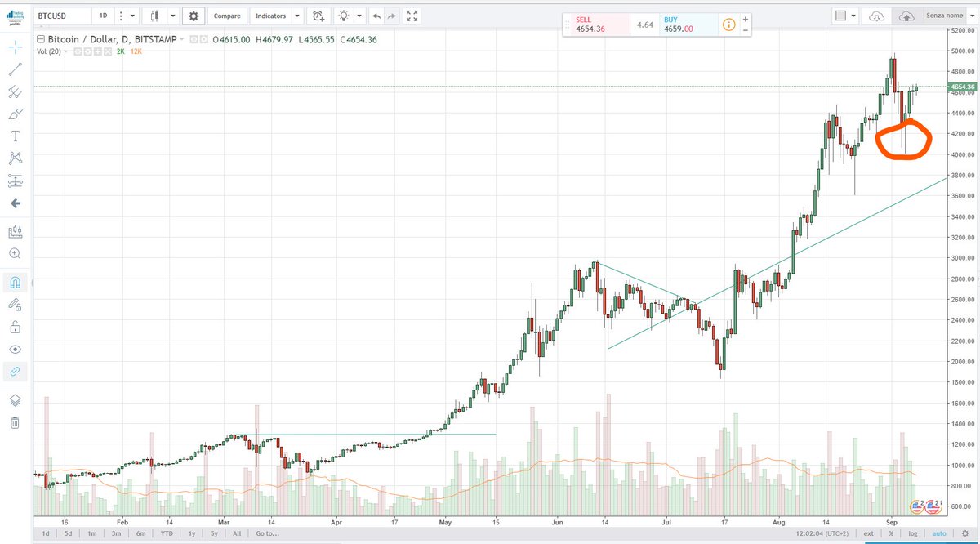Click the fullscreen mode icon
The image size is (980, 544).
412,16
